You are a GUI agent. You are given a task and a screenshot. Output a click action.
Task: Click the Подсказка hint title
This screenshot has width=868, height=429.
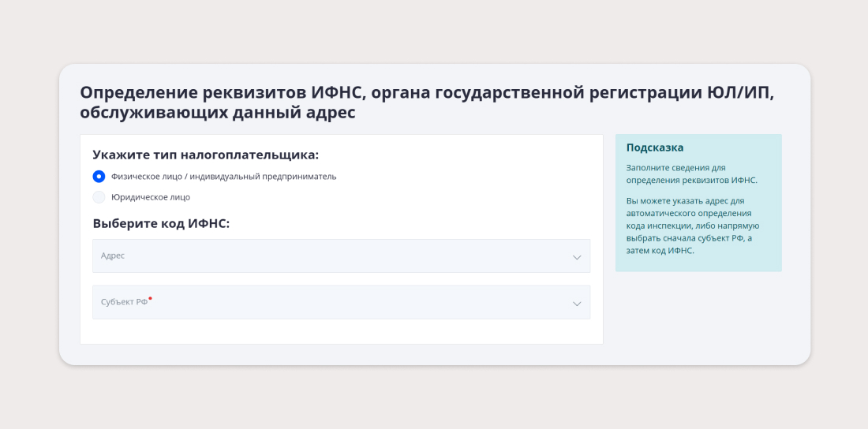[655, 147]
